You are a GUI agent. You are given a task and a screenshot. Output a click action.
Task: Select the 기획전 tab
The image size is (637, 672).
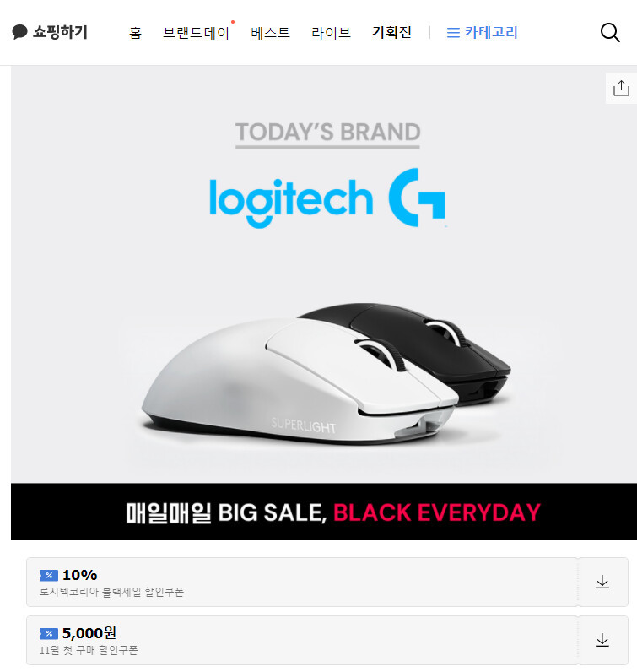coord(392,33)
